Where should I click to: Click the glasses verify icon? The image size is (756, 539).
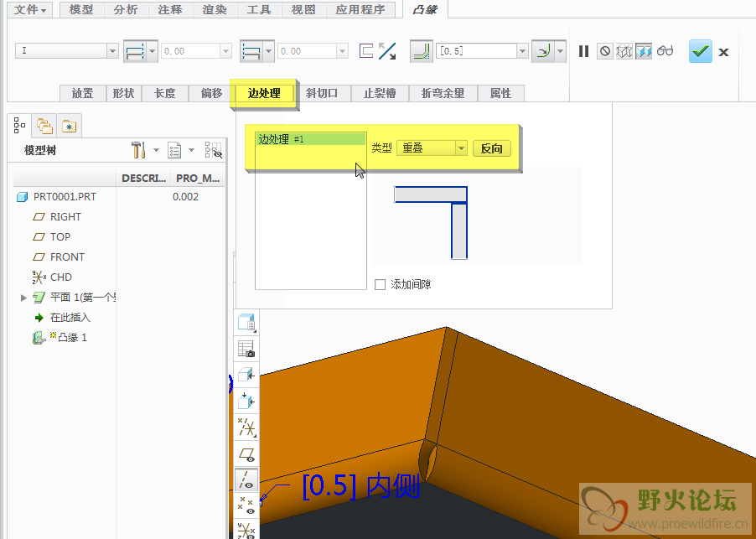pyautogui.click(x=665, y=50)
